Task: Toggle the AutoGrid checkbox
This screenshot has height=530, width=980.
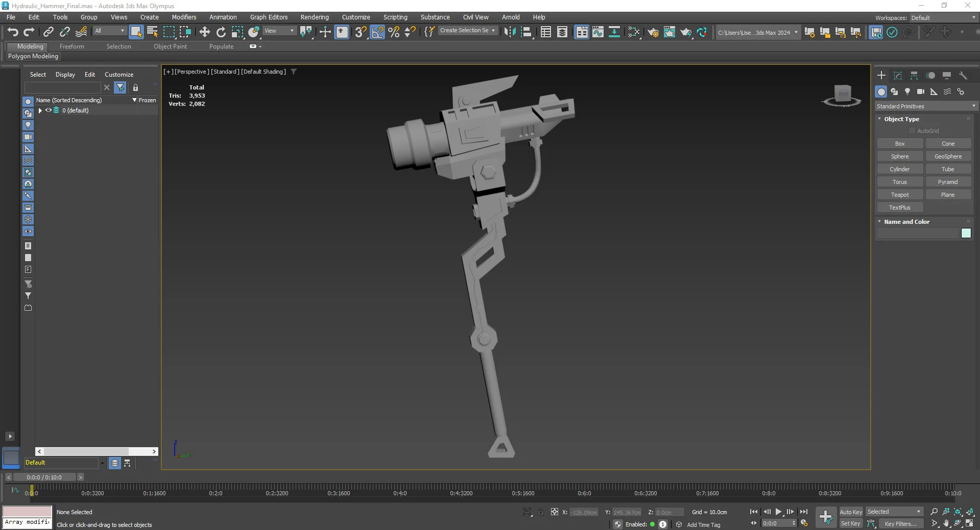Action: tap(912, 131)
